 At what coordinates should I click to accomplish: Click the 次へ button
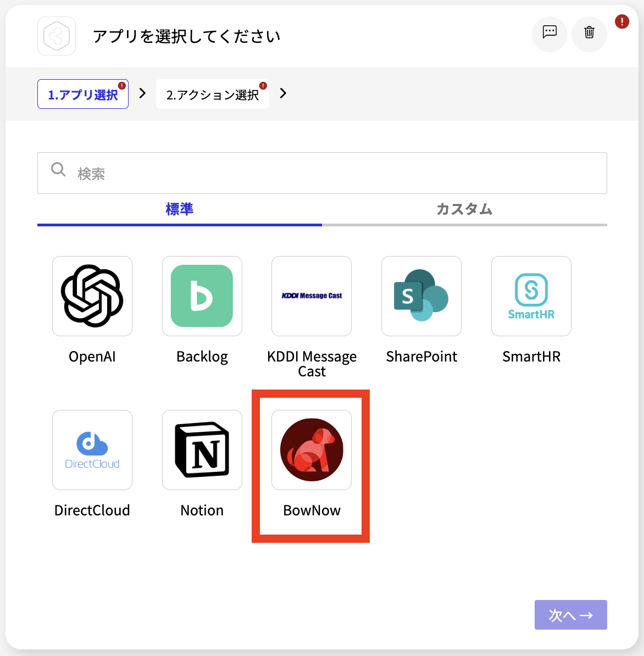(571, 615)
